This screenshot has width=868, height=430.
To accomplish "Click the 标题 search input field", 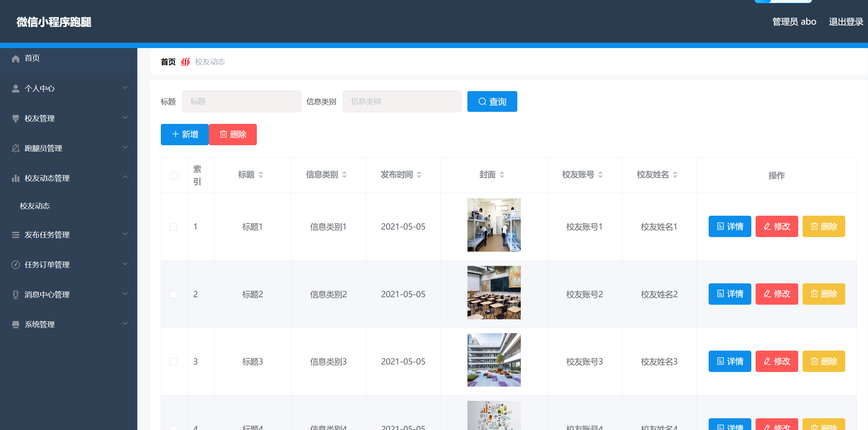I will [241, 101].
